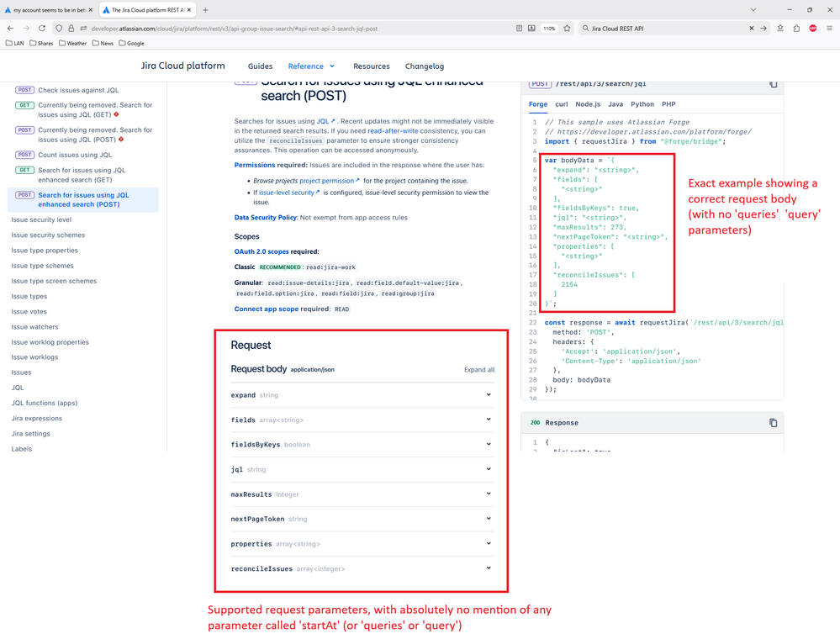Open the issue-level security link
This screenshot has width=840, height=639.
[x=289, y=193]
